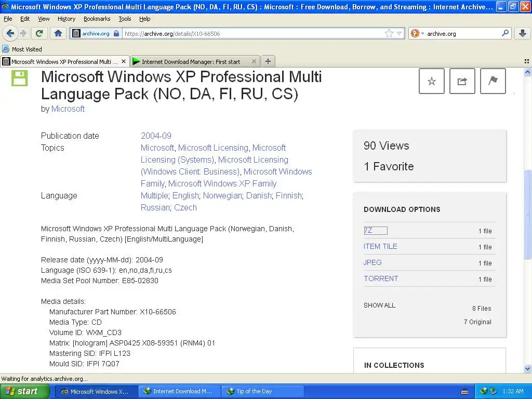Open the search engine selector dropdown
Screen dimensions: 532x399
417,33
